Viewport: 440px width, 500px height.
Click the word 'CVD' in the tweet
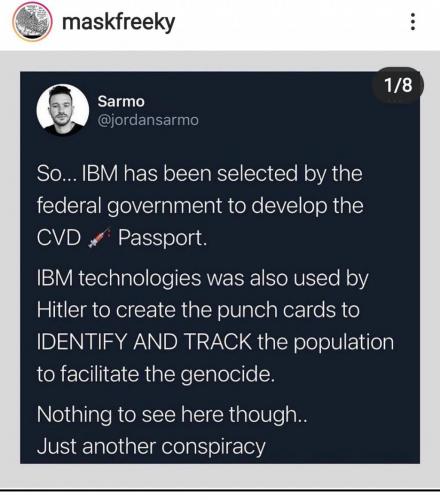tap(59, 238)
